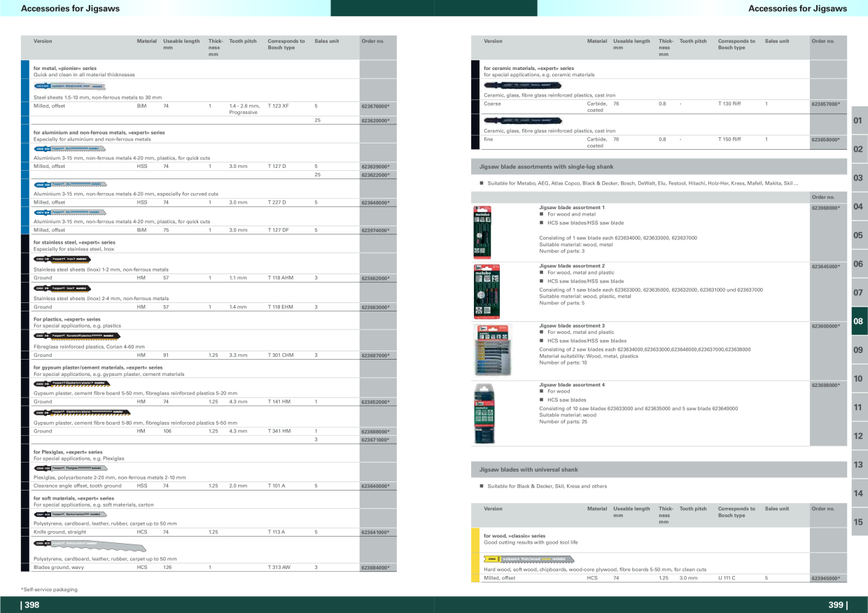The image size is (868, 613).
Task: Click the Plexiglas expert blade image
Action: 71,467
